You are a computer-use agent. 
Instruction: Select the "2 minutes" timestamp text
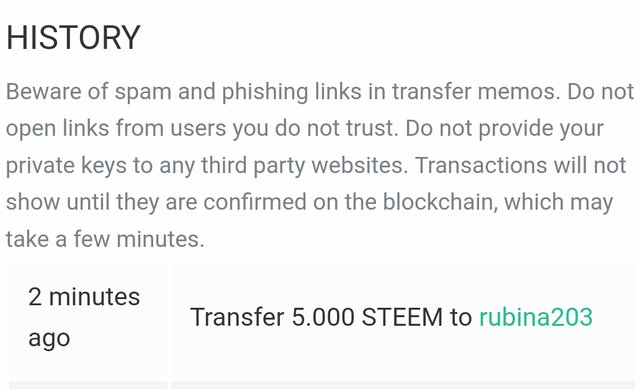pyautogui.click(x=84, y=297)
